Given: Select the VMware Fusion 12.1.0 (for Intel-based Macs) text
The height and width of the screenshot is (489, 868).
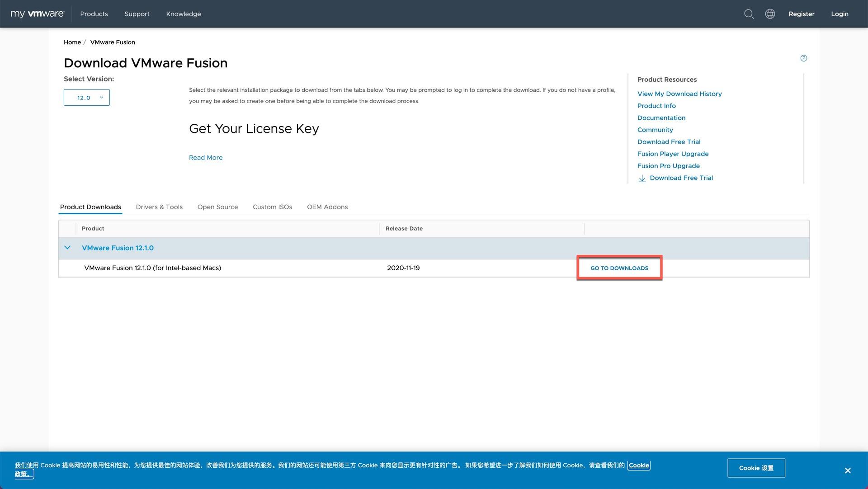Looking at the screenshot, I should pyautogui.click(x=153, y=268).
